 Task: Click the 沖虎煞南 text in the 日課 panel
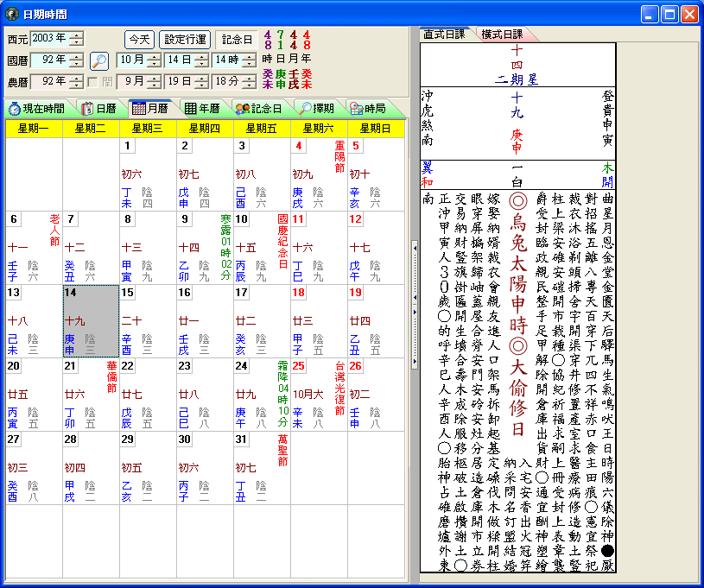(x=428, y=118)
